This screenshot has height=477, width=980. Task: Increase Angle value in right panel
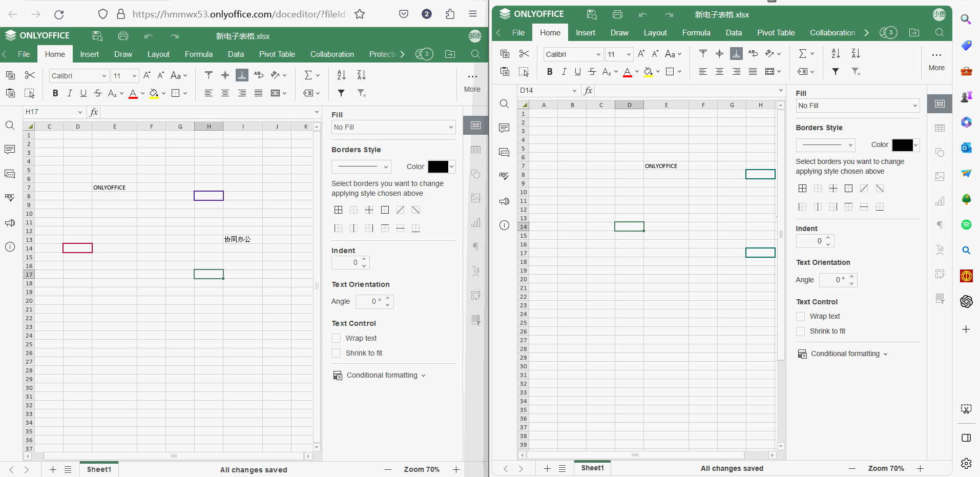(852, 277)
